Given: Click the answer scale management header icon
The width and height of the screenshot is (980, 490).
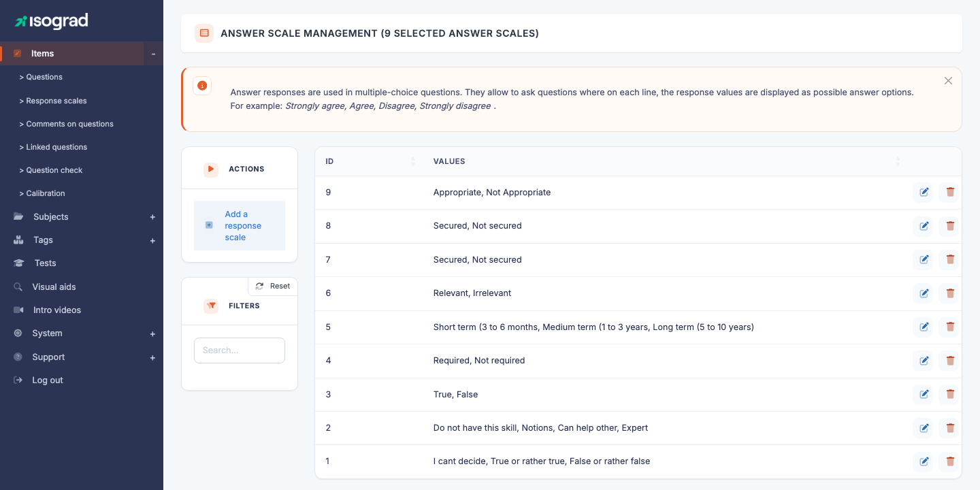Looking at the screenshot, I should [x=204, y=33].
